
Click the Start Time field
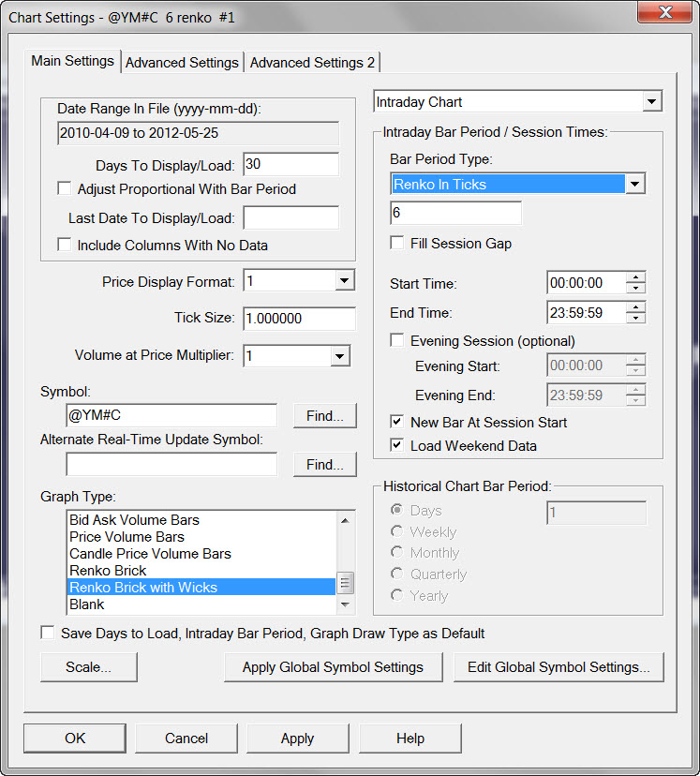tap(587, 283)
